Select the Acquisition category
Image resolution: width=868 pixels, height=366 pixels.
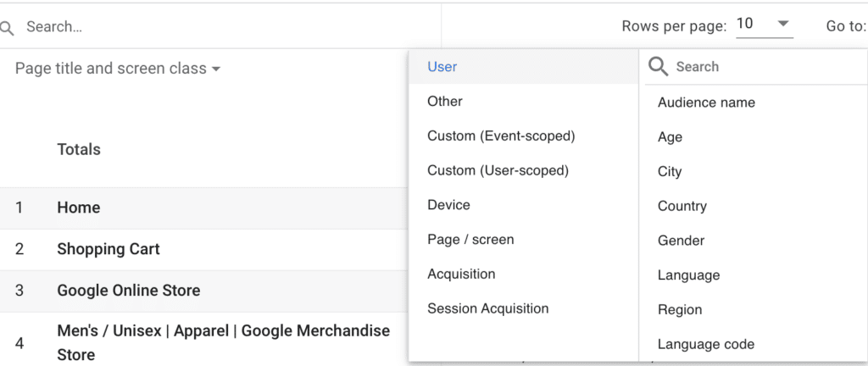click(x=461, y=274)
